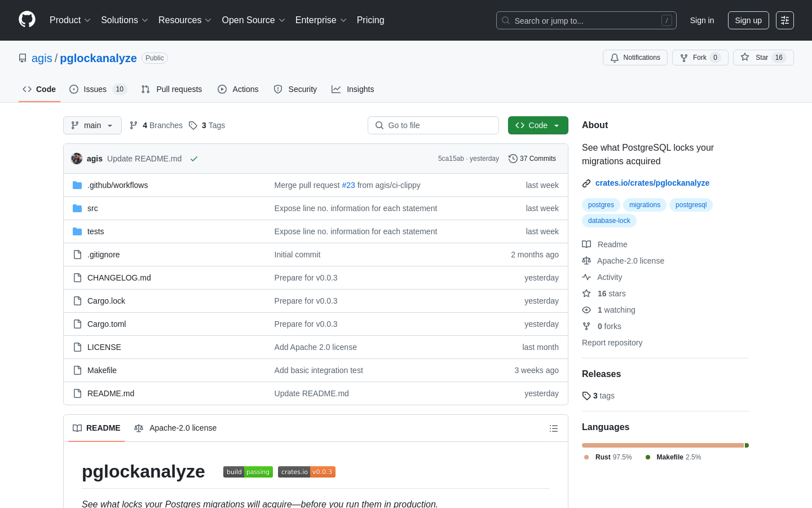Click the agis avatar in commit row
This screenshot has width=812, height=508.
(x=77, y=159)
